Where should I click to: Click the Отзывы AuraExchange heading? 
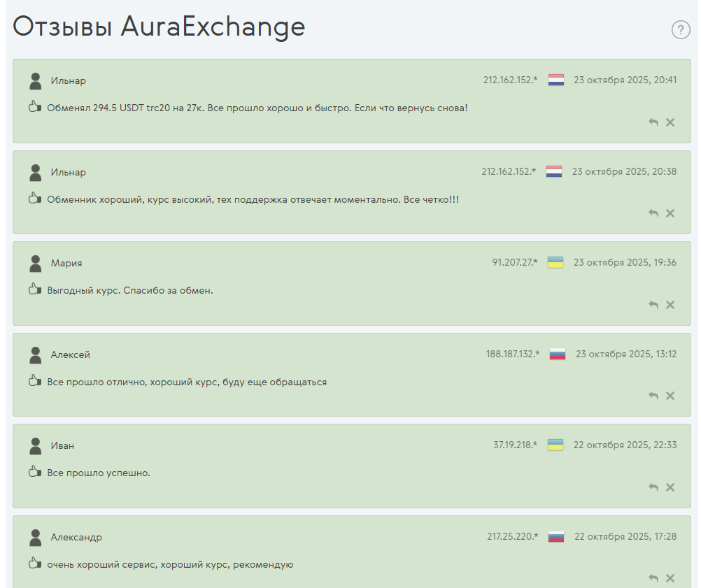point(160,27)
